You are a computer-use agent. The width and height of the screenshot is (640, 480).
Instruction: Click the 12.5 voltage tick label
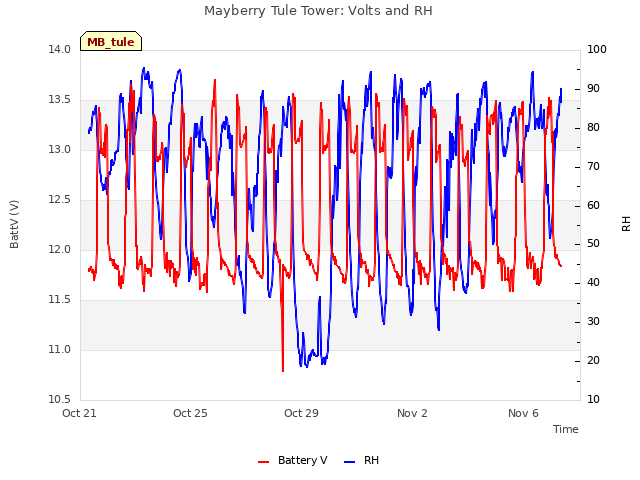60,200
